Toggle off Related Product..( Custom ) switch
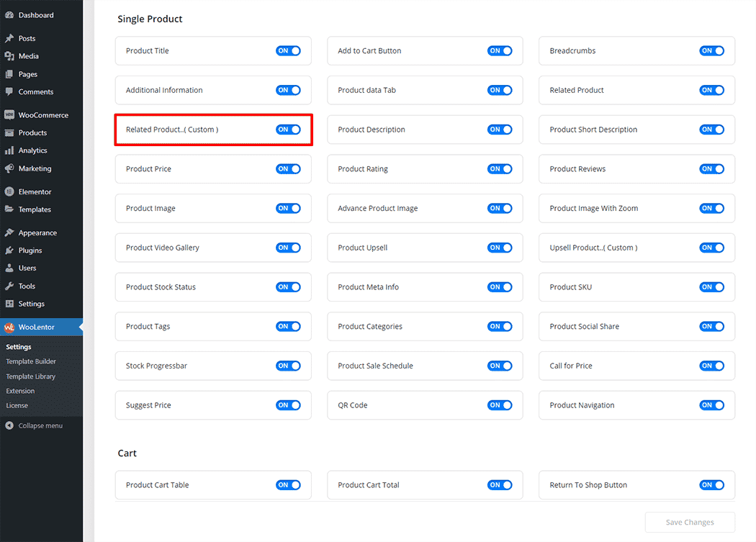Screen dimensions: 756x542 click(x=288, y=130)
